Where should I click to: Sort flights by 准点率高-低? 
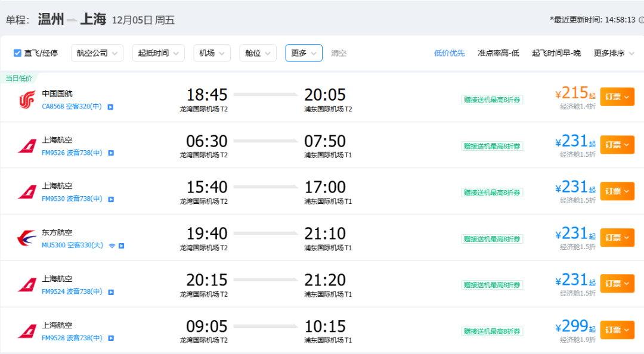pos(498,53)
